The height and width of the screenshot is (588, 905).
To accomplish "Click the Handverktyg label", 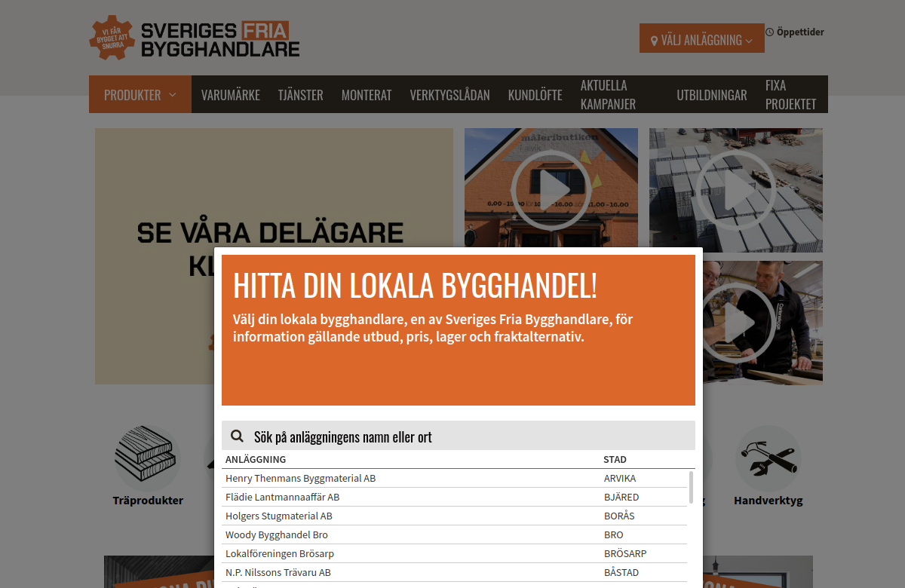I will pyautogui.click(x=768, y=501).
